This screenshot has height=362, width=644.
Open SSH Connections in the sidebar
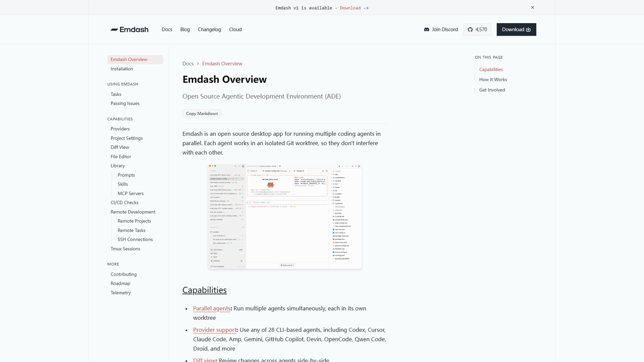point(135,240)
